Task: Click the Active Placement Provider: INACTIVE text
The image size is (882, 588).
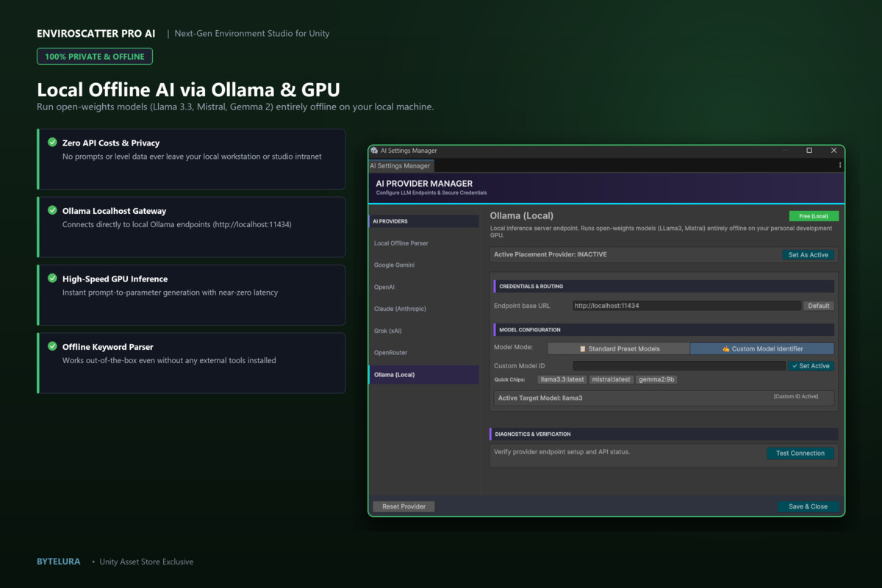Action: (551, 254)
